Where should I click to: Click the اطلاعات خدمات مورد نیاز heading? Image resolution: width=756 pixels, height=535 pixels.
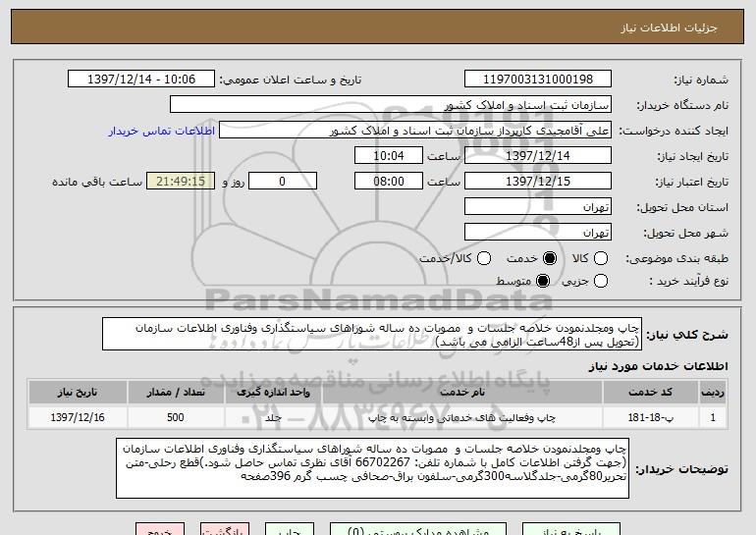[x=658, y=366]
